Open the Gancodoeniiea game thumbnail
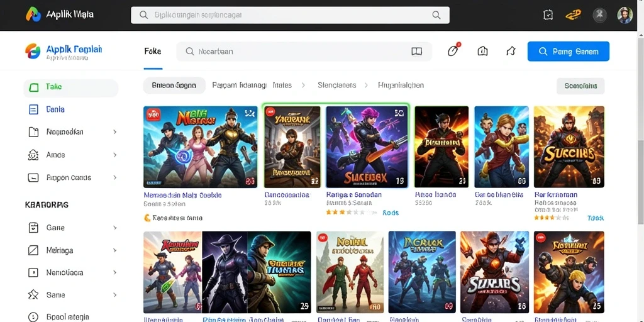The width and height of the screenshot is (644, 322). click(292, 147)
